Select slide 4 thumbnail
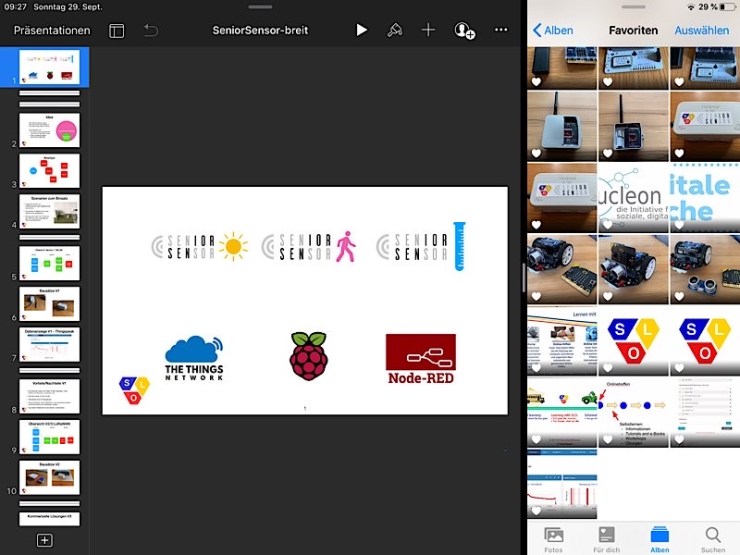Viewport: 740px width, 555px height. (50, 211)
